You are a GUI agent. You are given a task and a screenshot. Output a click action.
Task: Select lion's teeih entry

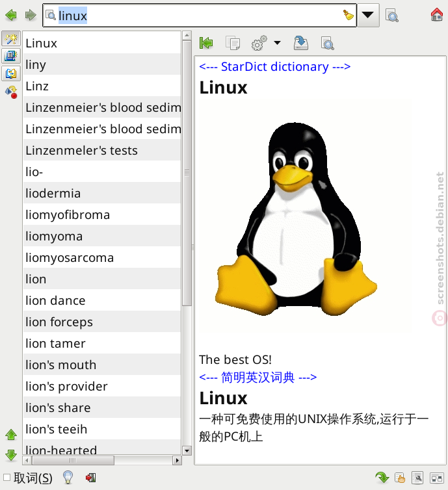[x=102, y=429]
